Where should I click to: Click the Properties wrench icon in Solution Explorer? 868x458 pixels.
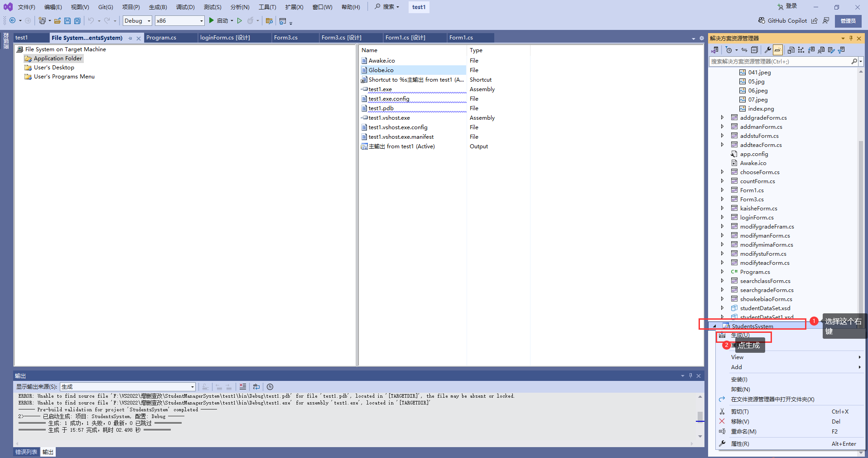[x=768, y=50]
